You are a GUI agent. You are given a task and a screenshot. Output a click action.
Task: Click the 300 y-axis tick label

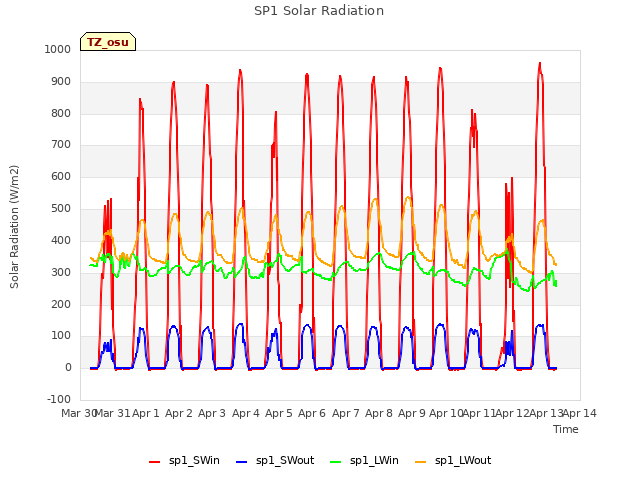point(61,272)
